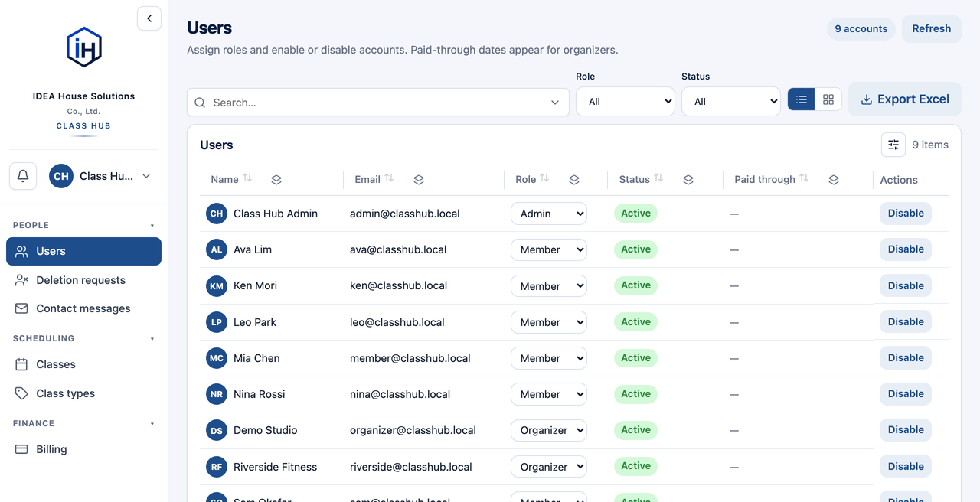Screen dimensions: 980x502
Task: Disable Mia Chen's account
Action: click(x=906, y=357)
